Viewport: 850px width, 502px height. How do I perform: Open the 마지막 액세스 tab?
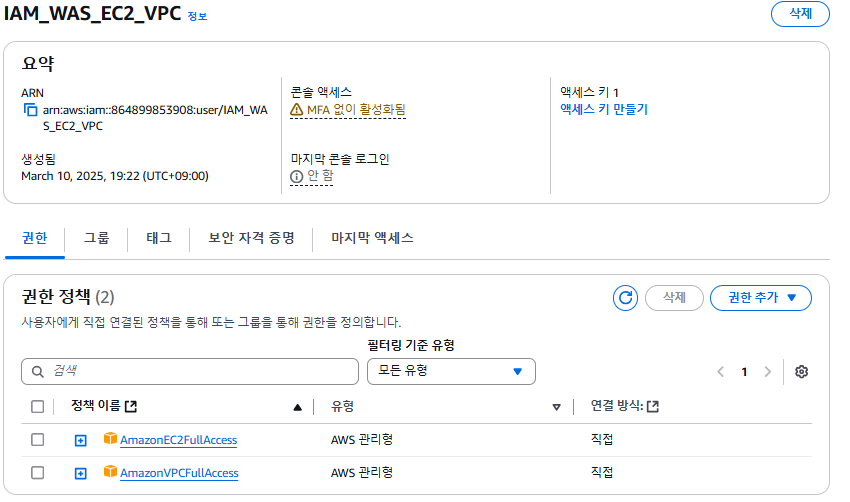coord(372,238)
